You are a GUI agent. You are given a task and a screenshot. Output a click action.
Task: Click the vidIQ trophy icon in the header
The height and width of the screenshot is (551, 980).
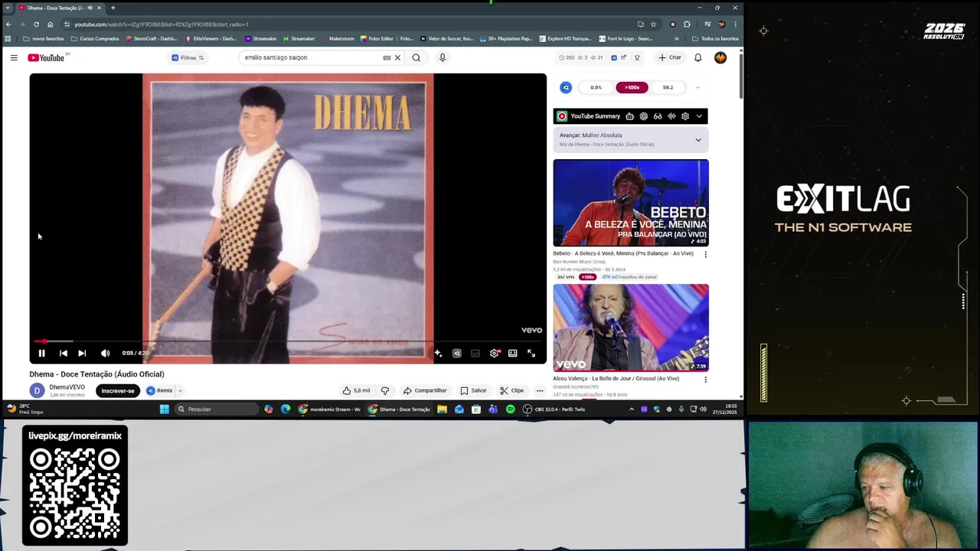point(637,57)
